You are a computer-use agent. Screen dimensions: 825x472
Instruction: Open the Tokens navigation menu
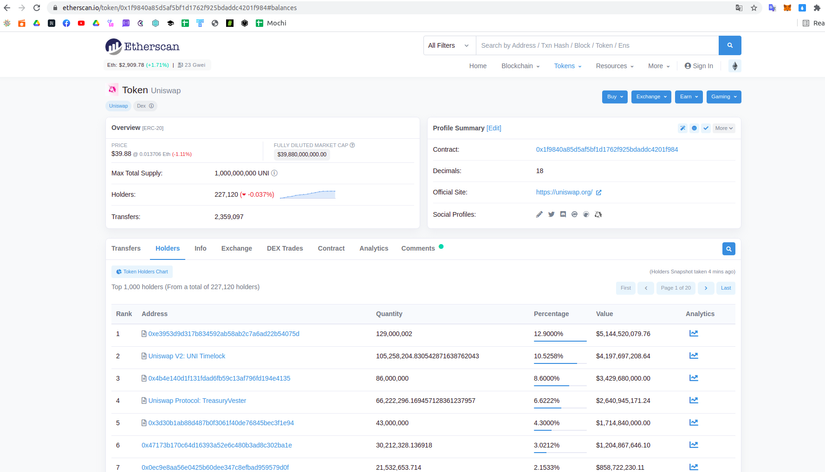tap(567, 66)
